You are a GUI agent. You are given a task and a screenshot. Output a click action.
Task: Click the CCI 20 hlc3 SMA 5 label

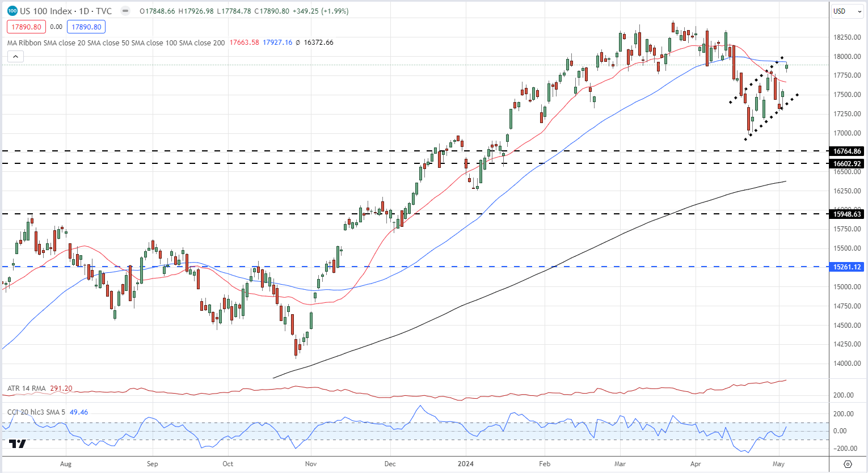(36, 412)
